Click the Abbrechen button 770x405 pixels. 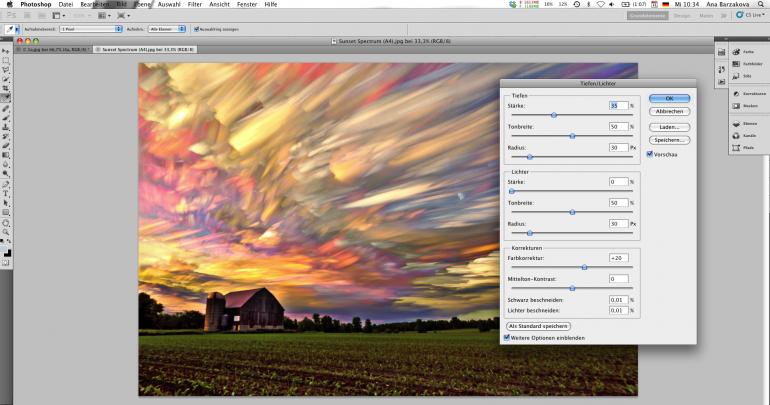(x=669, y=111)
